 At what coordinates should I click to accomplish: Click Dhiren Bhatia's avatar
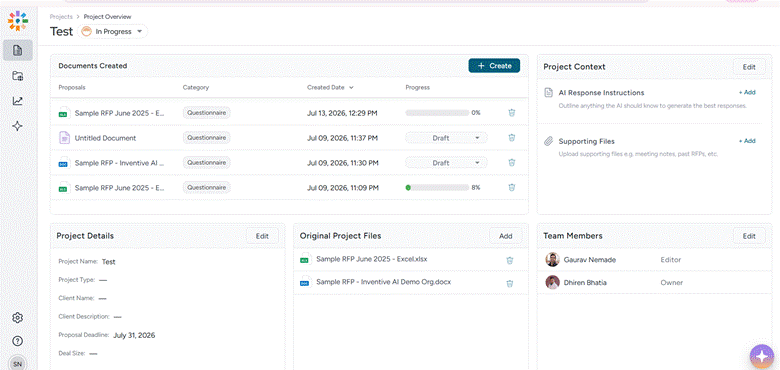point(552,282)
